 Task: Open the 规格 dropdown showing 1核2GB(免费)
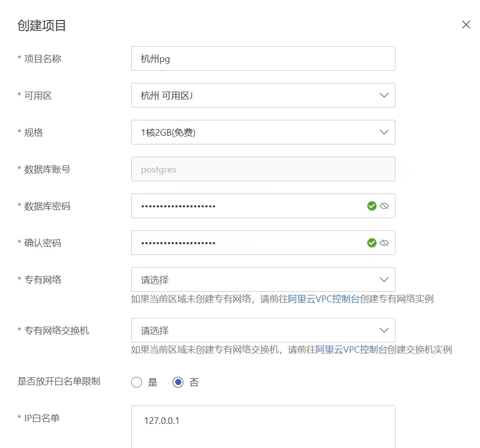click(x=263, y=132)
